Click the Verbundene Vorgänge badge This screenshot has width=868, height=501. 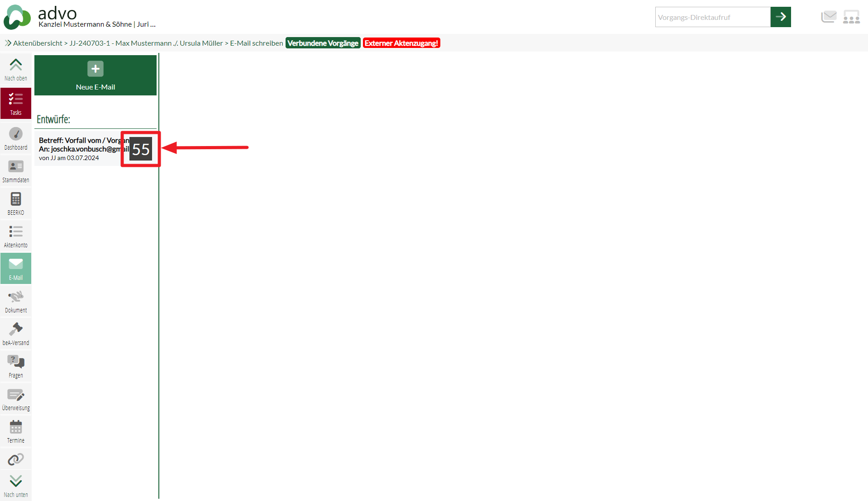[323, 43]
